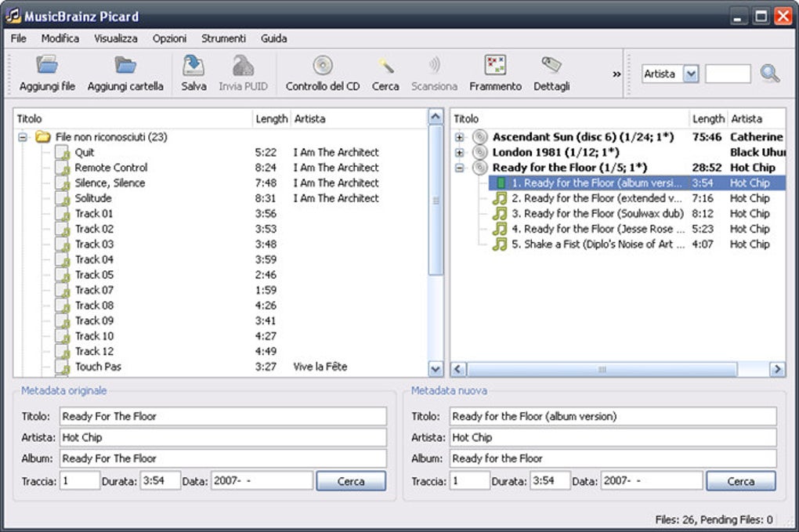799x532 pixels.
Task: Click the file icon next to Touch Pas
Action: [62, 367]
